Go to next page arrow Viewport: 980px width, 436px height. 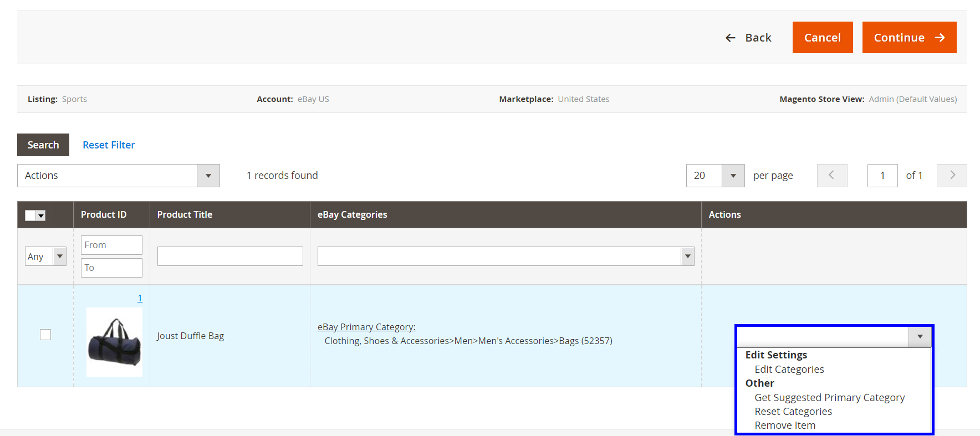pos(952,176)
